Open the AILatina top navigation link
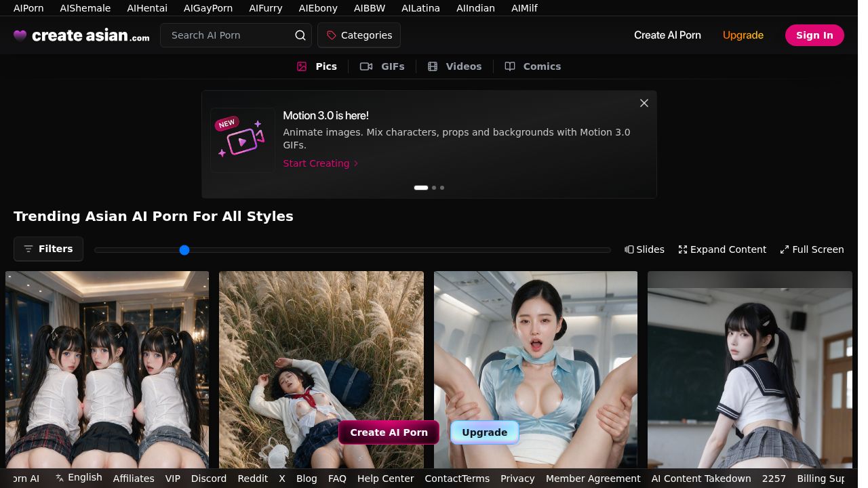The width and height of the screenshot is (868, 488). point(420,8)
